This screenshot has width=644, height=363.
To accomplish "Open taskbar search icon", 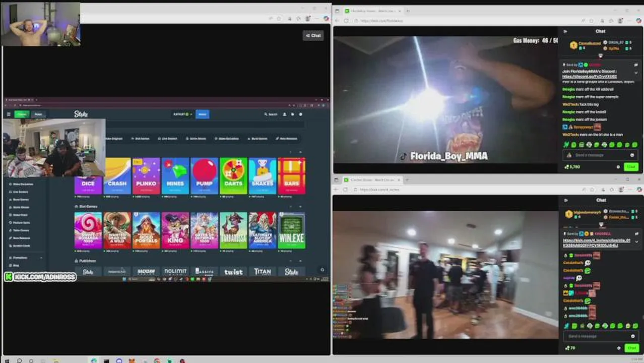I will click(x=19, y=360).
